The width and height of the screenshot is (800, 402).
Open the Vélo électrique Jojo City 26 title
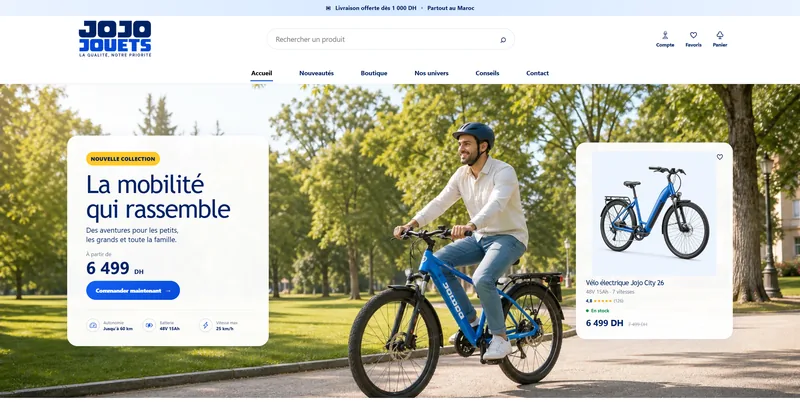pos(624,283)
